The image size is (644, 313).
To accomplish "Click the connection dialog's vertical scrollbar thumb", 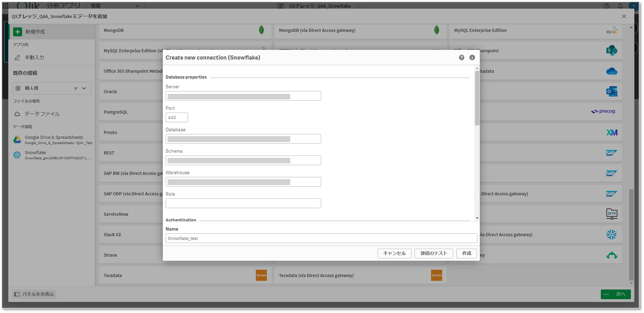I will 477,98.
